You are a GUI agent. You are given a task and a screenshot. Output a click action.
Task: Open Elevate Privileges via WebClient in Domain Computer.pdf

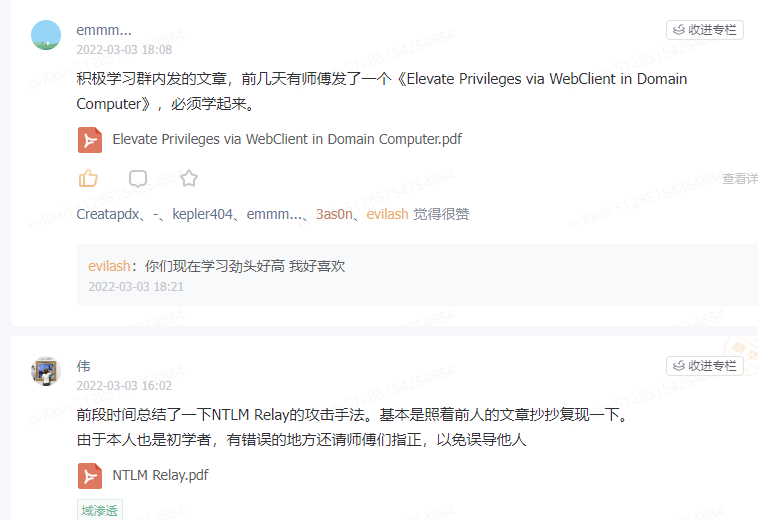(287, 139)
